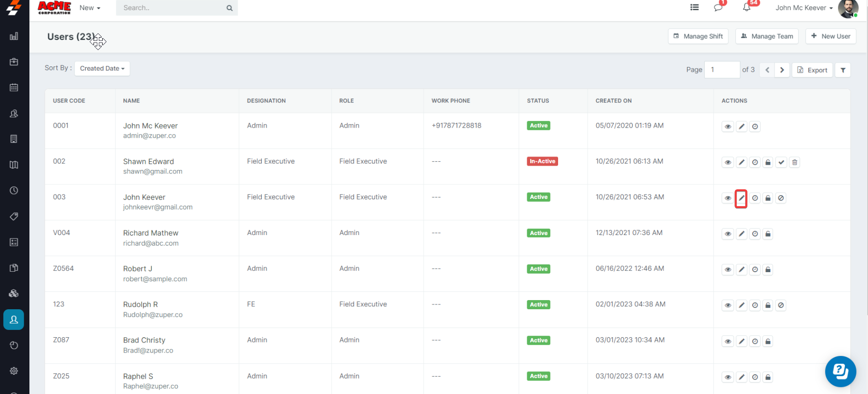The width and height of the screenshot is (868, 394).
Task: Expand the New dropdown menu
Action: coord(90,8)
